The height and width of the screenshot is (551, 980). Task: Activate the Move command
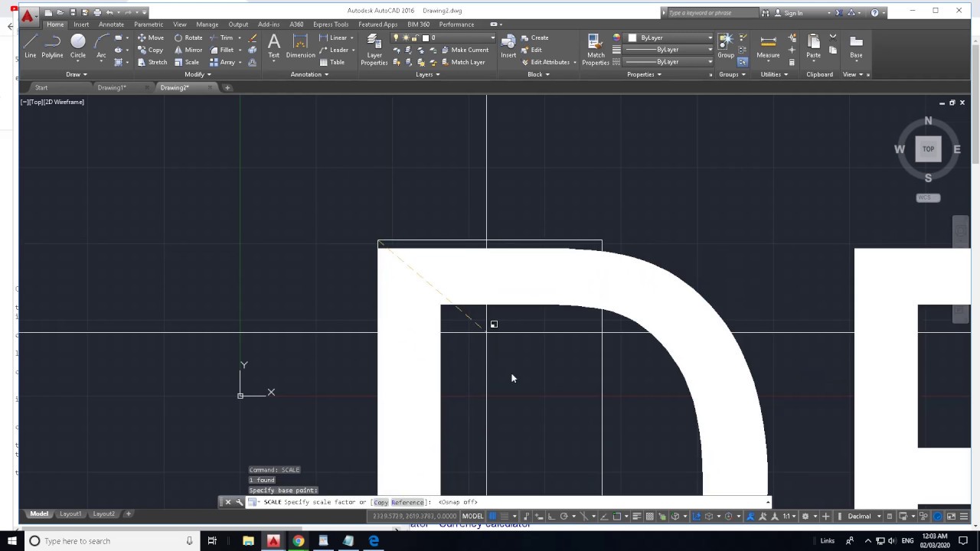click(151, 37)
